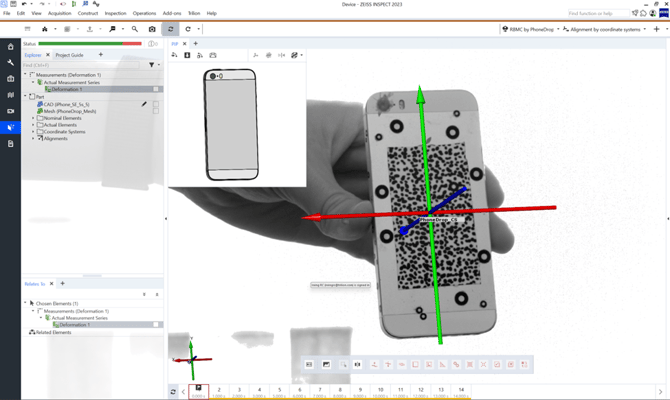
Task: Open the Alignment by coordinate systems dropdown
Action: (x=607, y=29)
